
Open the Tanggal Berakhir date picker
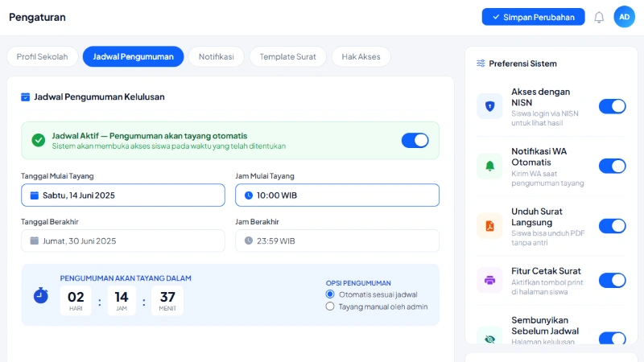click(x=123, y=241)
